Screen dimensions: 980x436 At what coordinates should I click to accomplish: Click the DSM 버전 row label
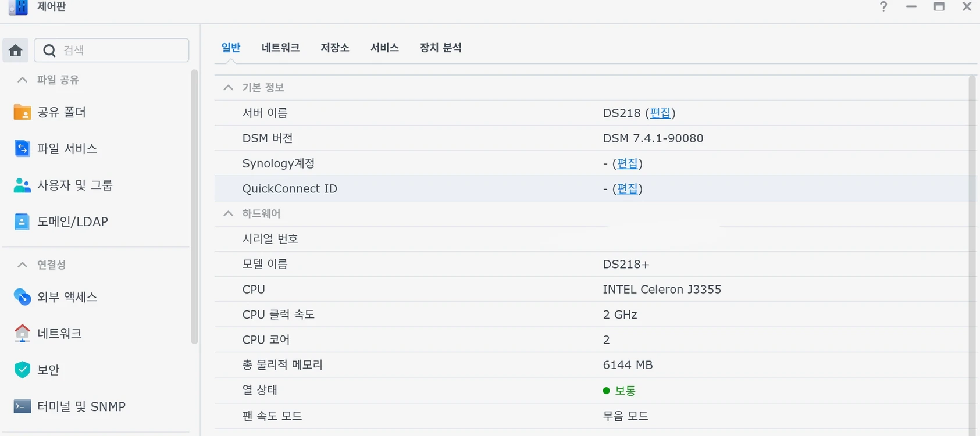pos(268,138)
